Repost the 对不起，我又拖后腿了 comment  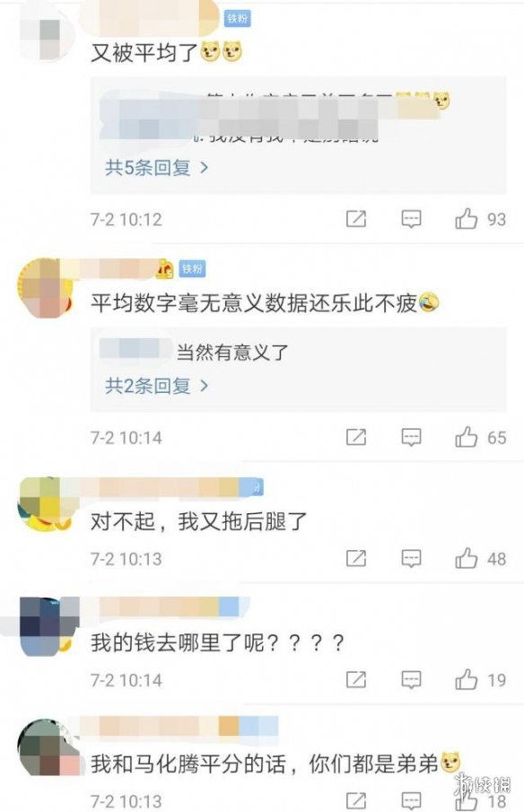(356, 558)
